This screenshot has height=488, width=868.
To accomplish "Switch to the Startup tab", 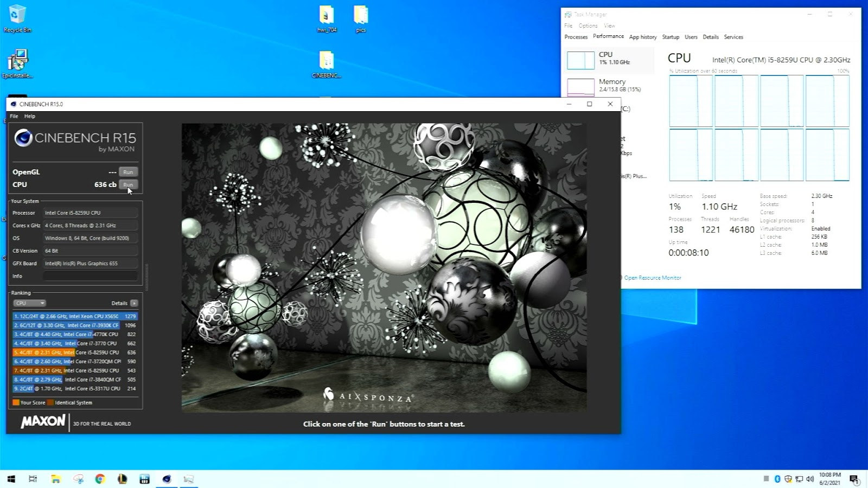I will point(671,37).
